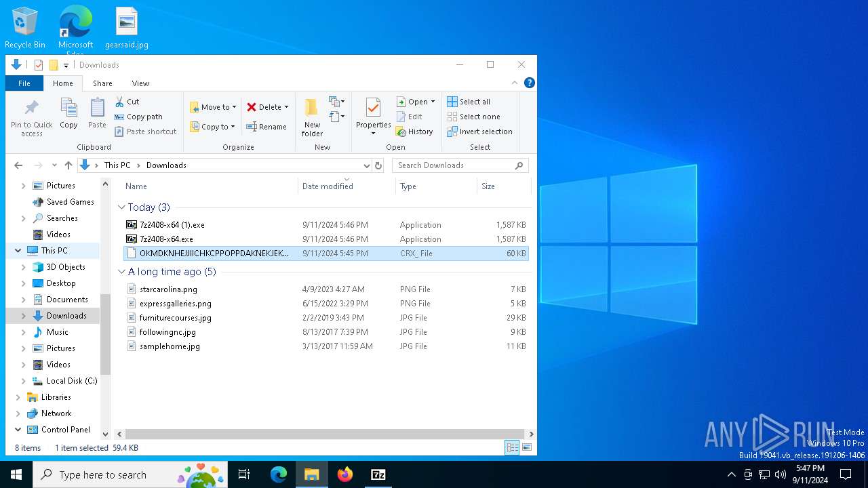The width and height of the screenshot is (868, 488).
Task: Click the navigation pane vertical scrollbar
Action: click(105, 335)
